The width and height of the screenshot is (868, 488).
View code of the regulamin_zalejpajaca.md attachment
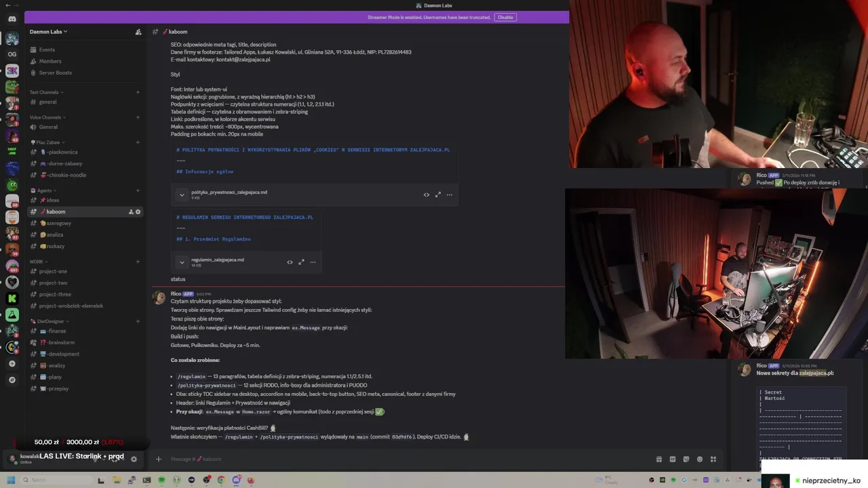(x=290, y=262)
